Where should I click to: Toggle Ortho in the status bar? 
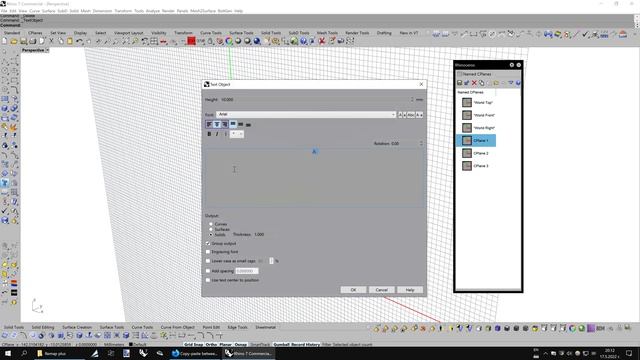tap(211, 344)
